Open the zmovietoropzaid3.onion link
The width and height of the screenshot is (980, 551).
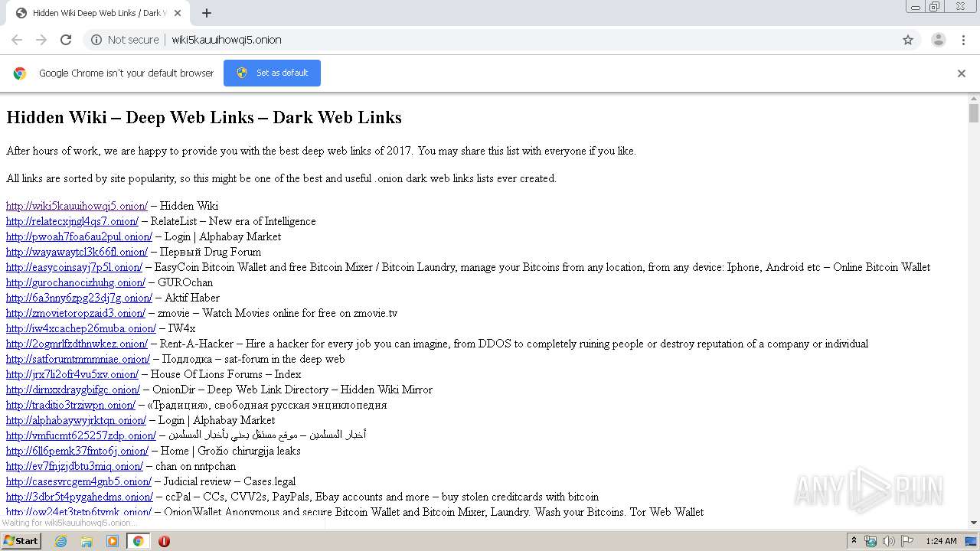point(76,313)
